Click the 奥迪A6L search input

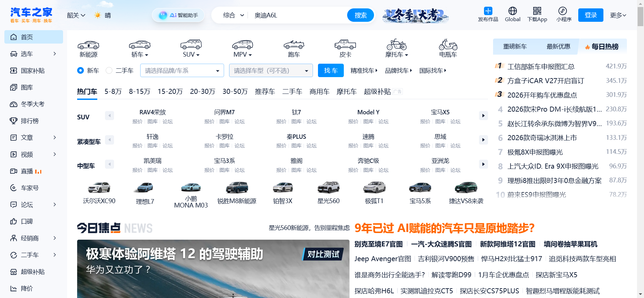(299, 15)
